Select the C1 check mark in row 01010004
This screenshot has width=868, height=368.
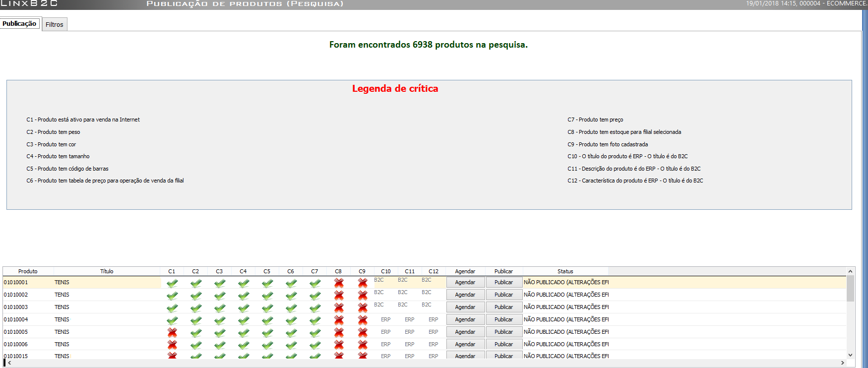(172, 320)
